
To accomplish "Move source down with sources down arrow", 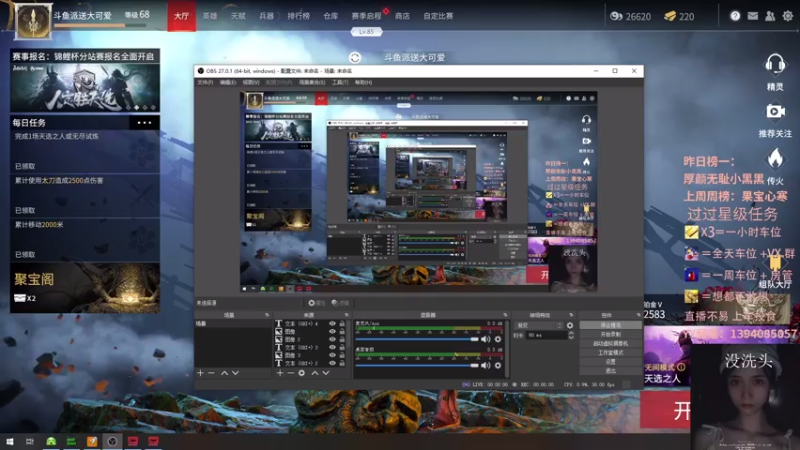I will pos(326,373).
